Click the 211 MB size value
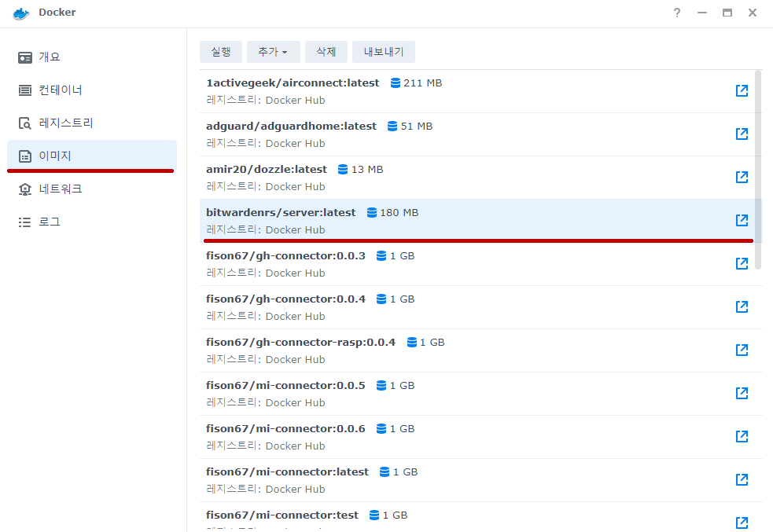 (422, 83)
